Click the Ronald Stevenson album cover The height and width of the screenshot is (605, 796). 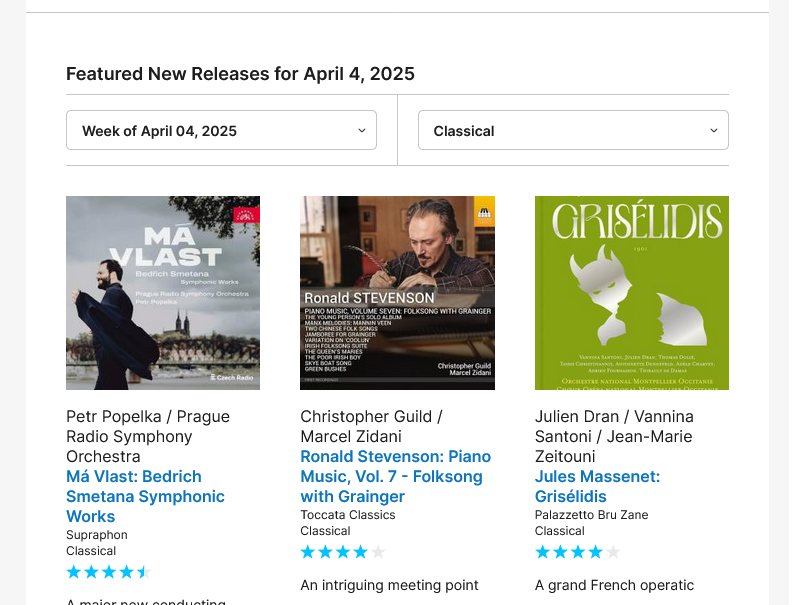397,293
